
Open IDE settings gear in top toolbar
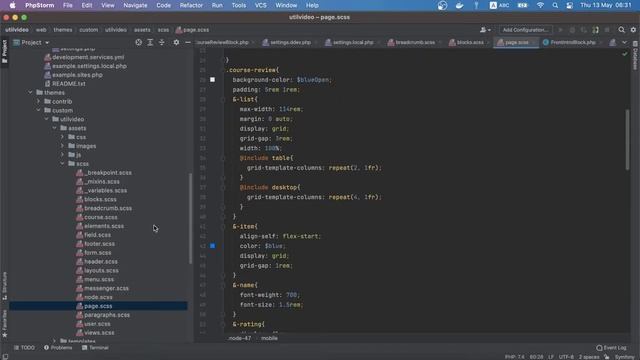[x=633, y=30]
